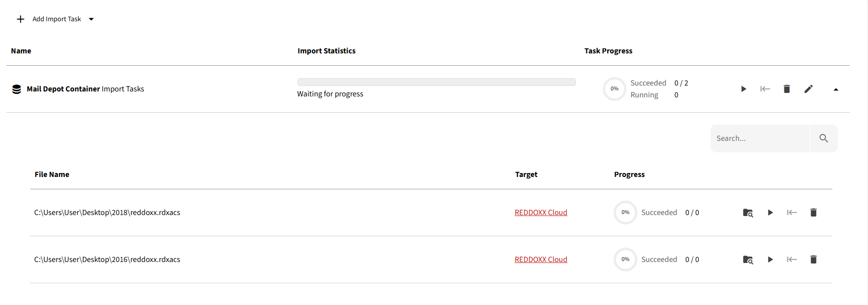Delete the 2018 reddoxx.rdxacs file entry
This screenshot has width=868, height=305.
point(814,213)
